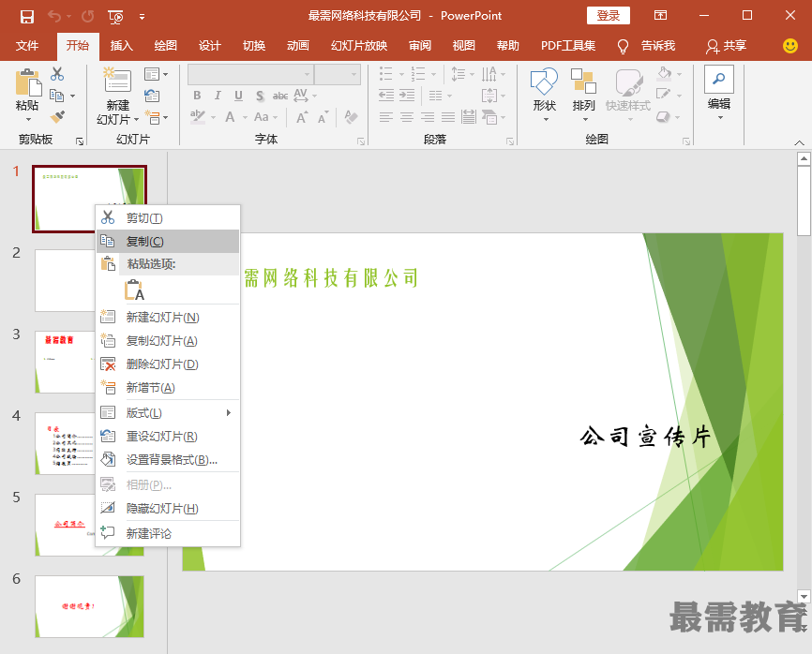Click the 共享 share button
This screenshot has width=812, height=654.
726,46
